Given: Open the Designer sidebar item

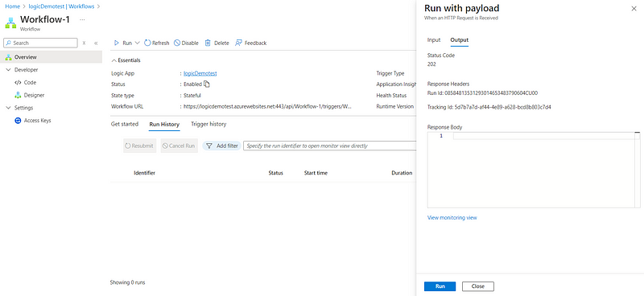Looking at the screenshot, I should coord(34,95).
